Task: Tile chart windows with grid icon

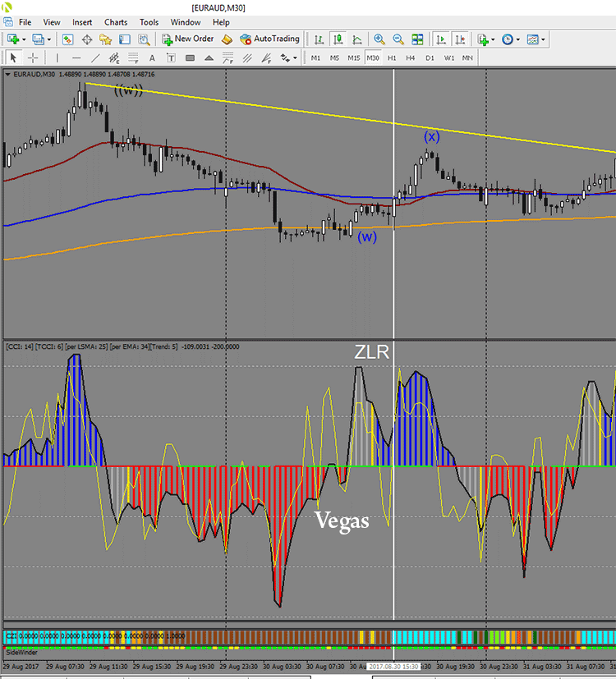Action: (x=417, y=39)
